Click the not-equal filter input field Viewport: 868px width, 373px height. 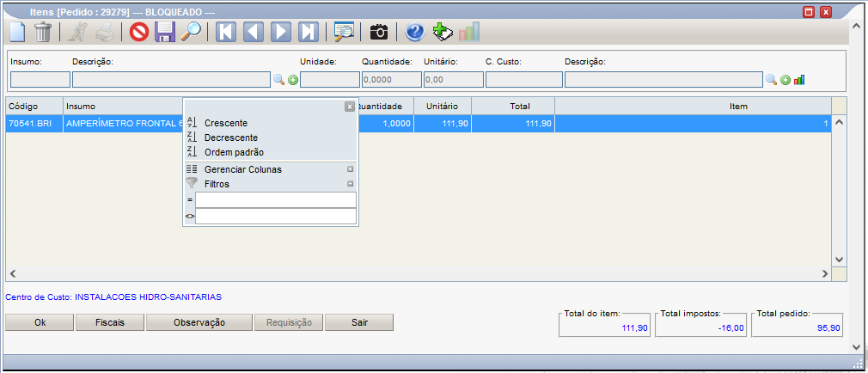tap(276, 216)
